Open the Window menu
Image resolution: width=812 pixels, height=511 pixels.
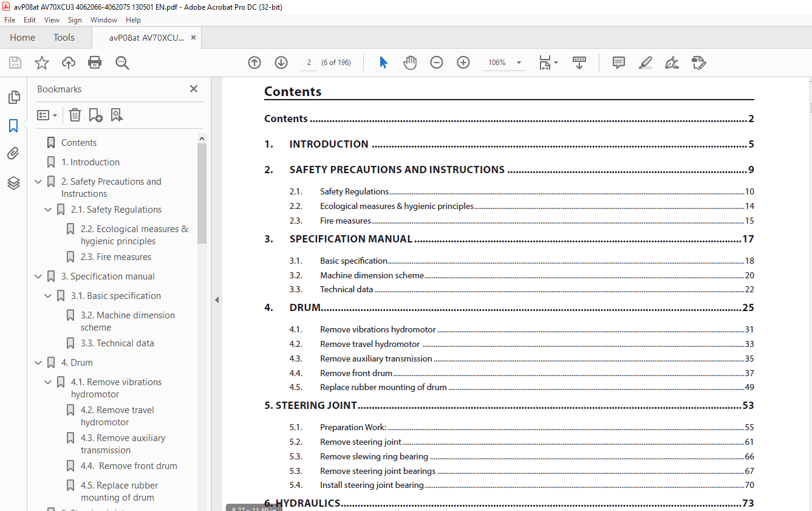104,20
